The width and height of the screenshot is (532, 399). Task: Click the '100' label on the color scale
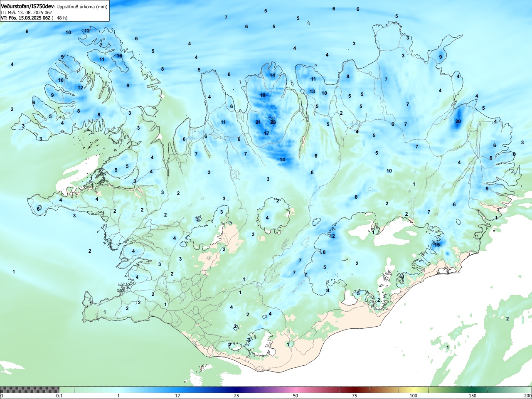click(x=414, y=396)
